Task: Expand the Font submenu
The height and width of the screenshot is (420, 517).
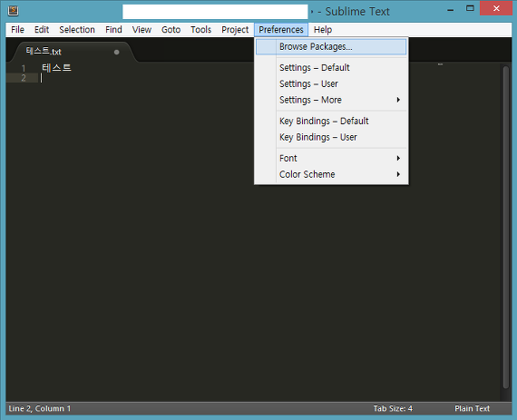Action: pos(331,158)
